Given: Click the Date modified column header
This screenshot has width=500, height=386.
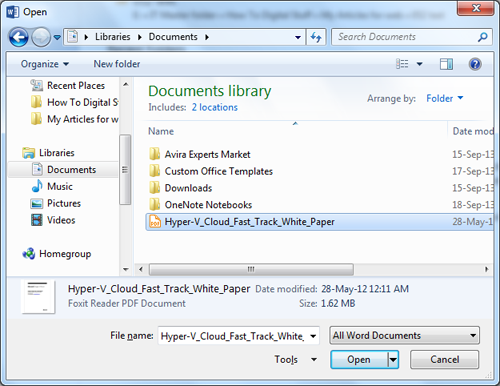Looking at the screenshot, I should point(473,131).
